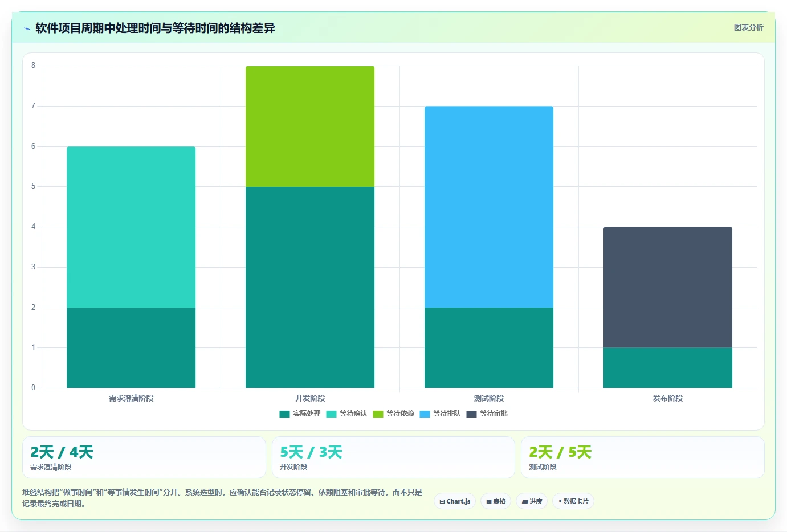Open the 2天 / 4天 需求澄清阶段 stat card
This screenshot has width=787, height=532.
(x=144, y=457)
